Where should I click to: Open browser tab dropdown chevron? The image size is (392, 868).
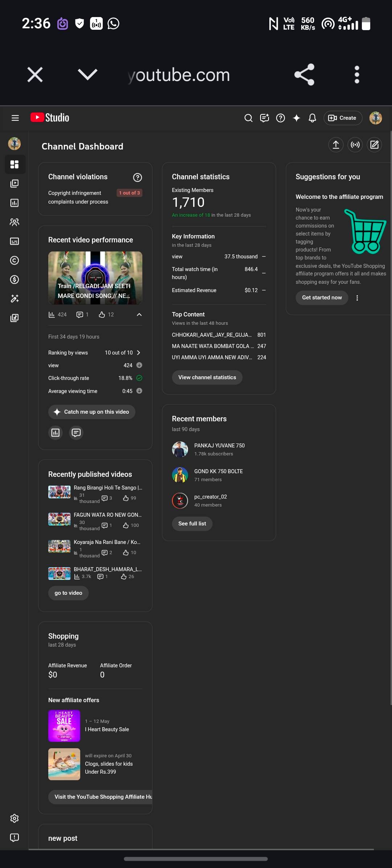tap(87, 74)
